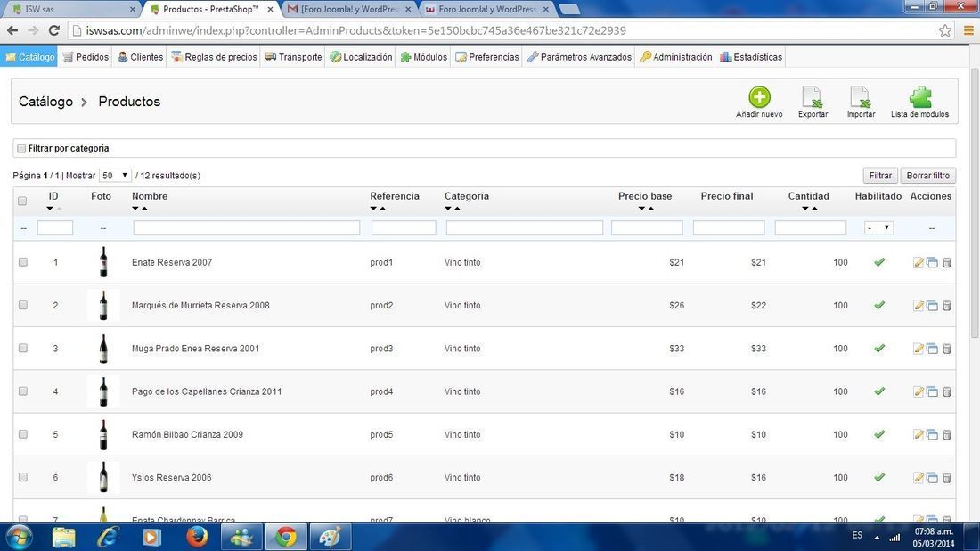Sort Nombre column descending arrow
This screenshot has width=980, height=551.
point(135,209)
